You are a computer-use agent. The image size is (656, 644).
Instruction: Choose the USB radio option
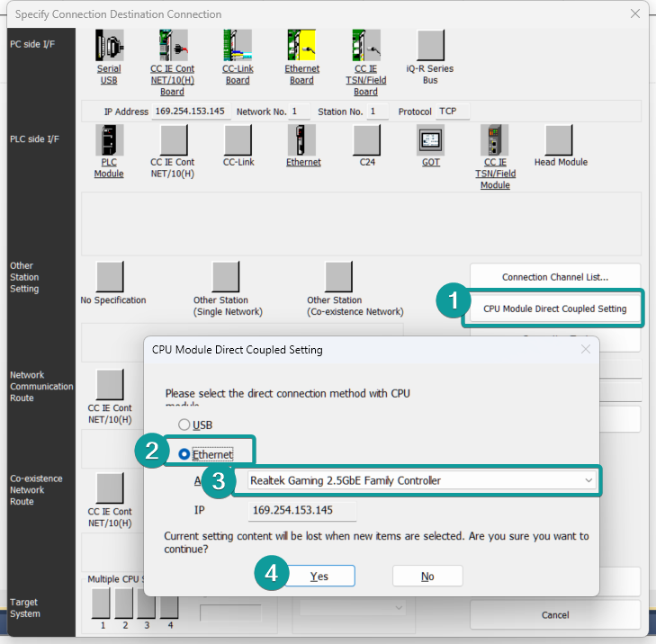click(184, 425)
